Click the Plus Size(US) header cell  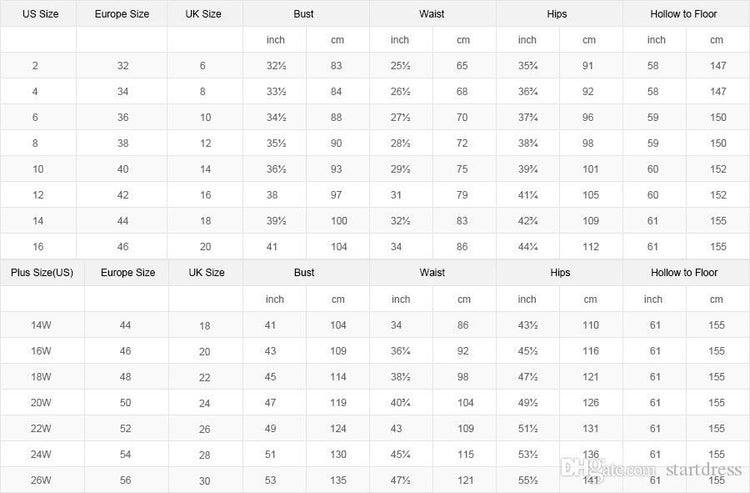point(42,273)
